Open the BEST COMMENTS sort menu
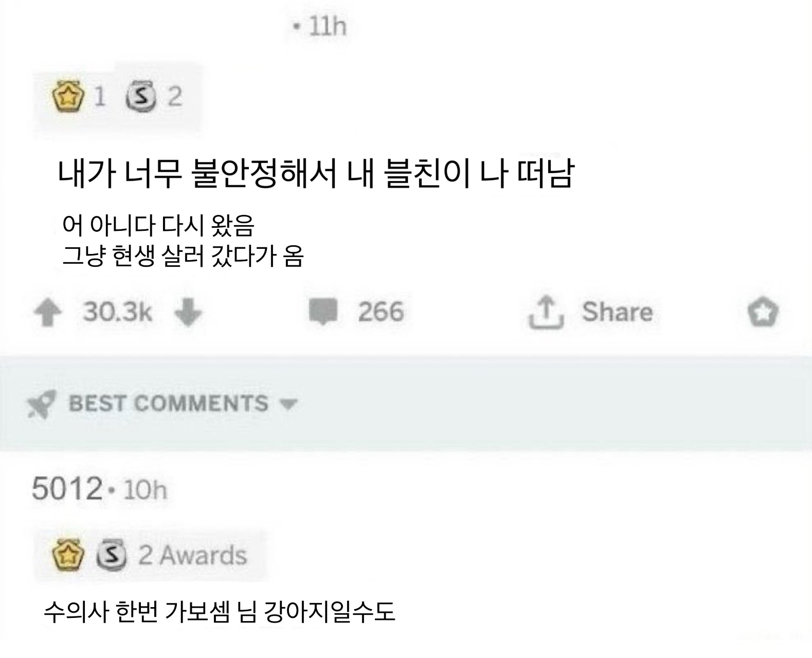The width and height of the screenshot is (812, 658). click(x=168, y=404)
